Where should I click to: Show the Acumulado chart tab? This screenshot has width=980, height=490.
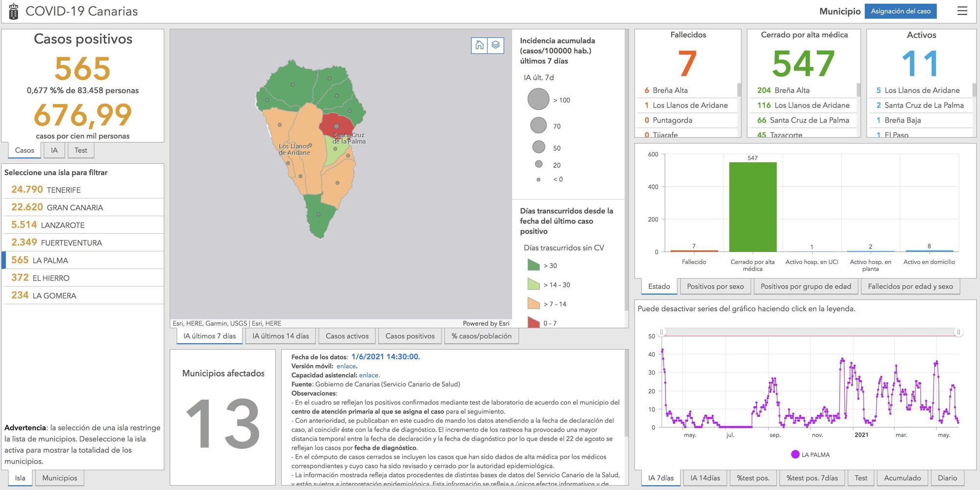(902, 478)
